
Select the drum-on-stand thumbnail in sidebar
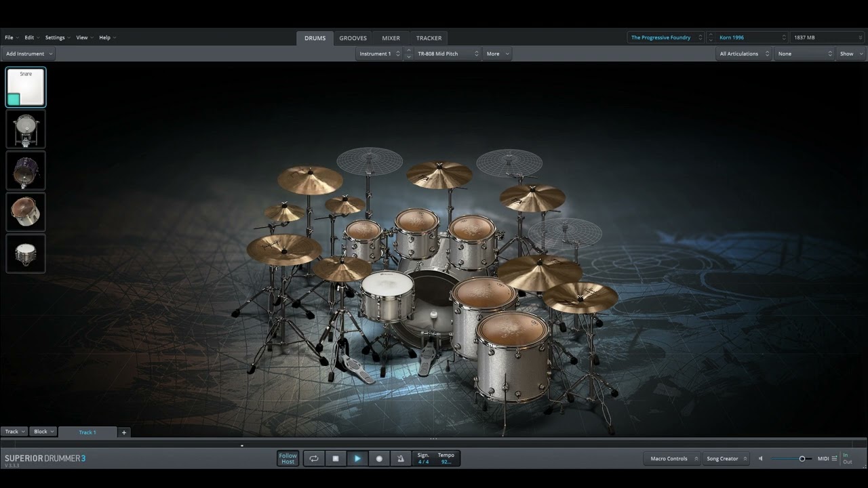26,129
